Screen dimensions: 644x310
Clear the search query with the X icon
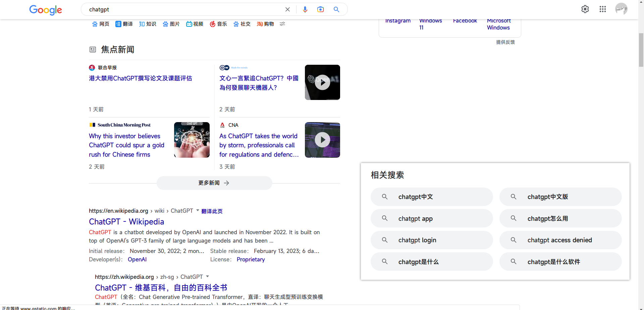pos(287,9)
